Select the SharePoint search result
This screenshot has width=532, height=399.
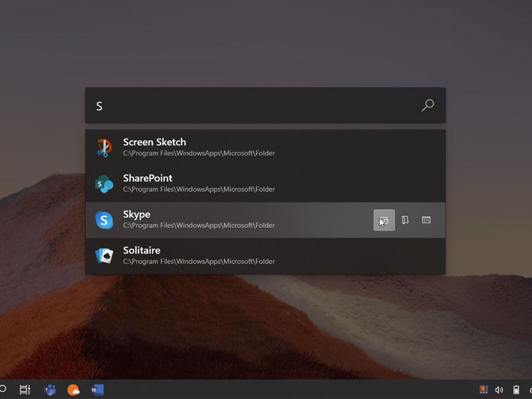147,178
